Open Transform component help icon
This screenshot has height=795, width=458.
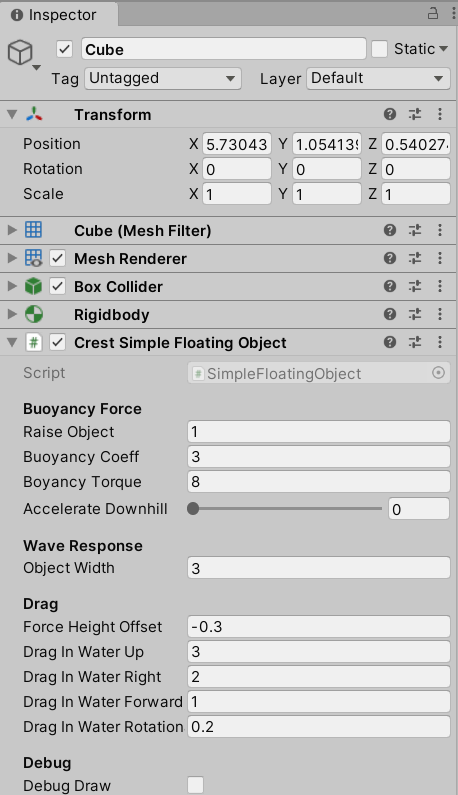coord(390,114)
